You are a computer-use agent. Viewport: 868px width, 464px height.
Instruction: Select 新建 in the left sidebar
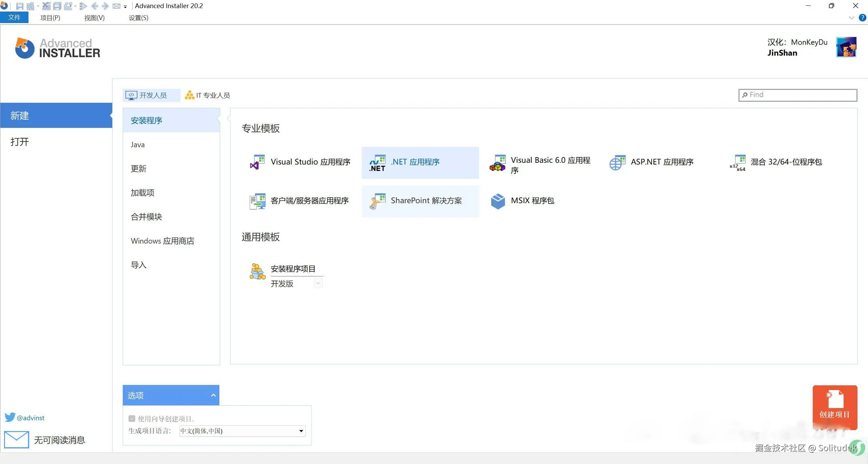pos(56,115)
